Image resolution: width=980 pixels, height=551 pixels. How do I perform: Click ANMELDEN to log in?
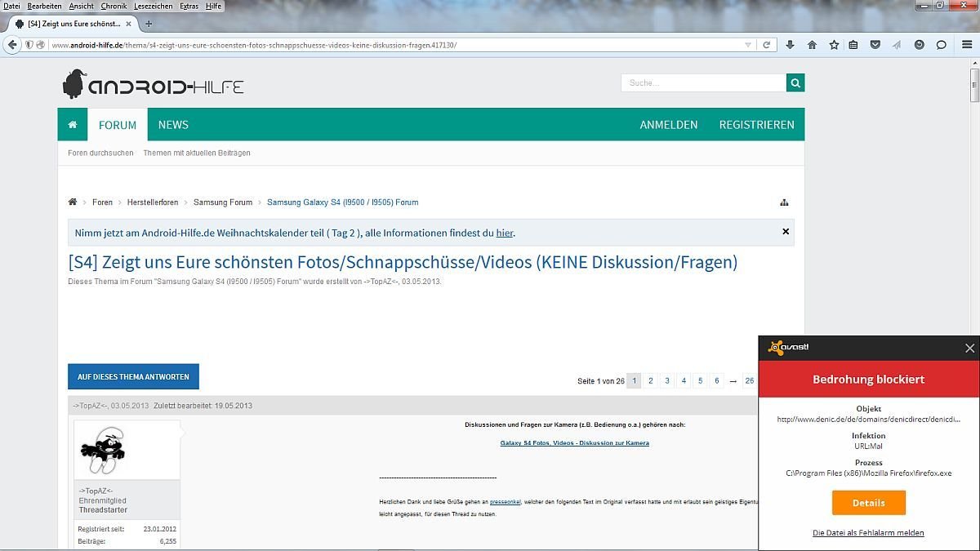tap(669, 125)
